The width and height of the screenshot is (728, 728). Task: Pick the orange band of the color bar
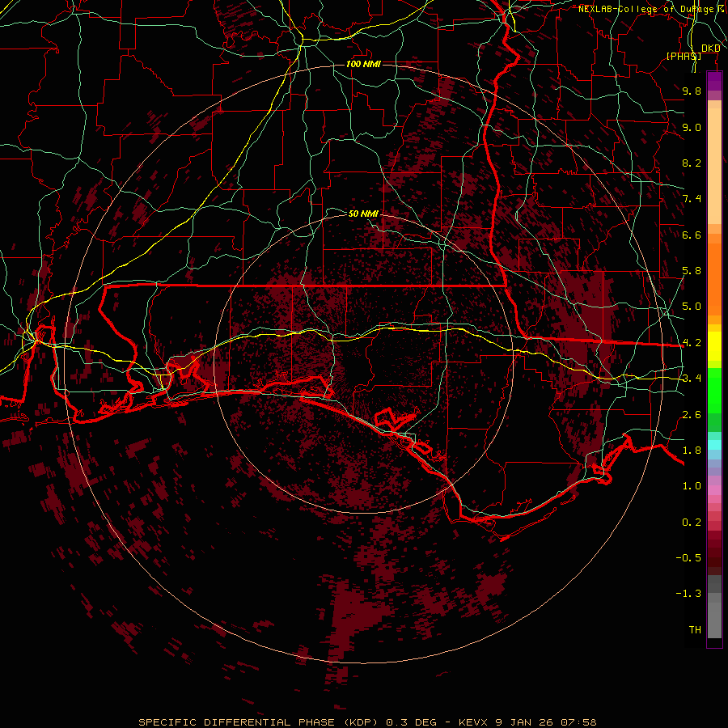click(714, 278)
